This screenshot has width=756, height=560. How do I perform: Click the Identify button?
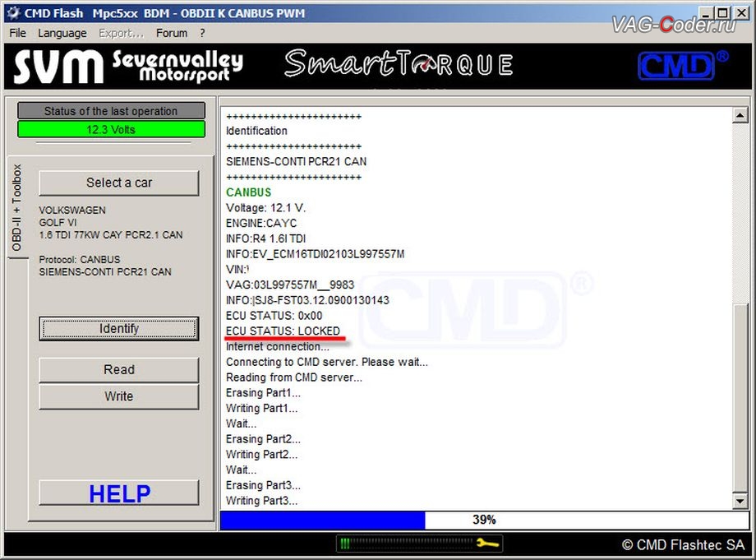coord(119,328)
